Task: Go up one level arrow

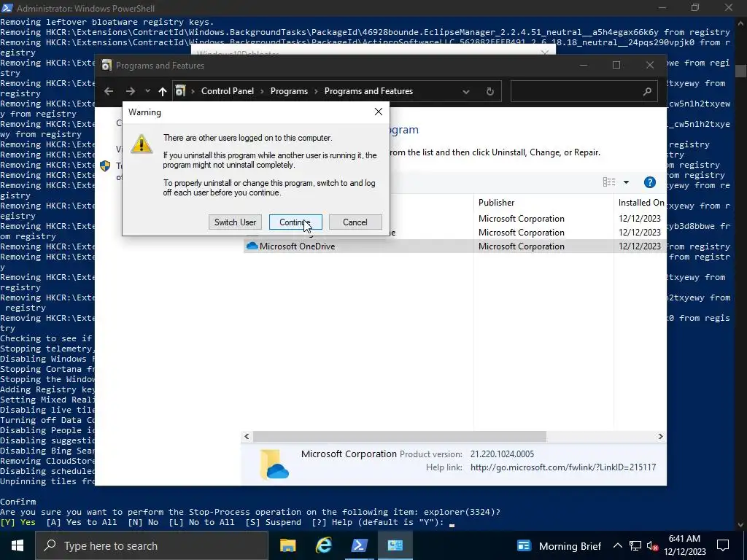Action: coord(163,91)
